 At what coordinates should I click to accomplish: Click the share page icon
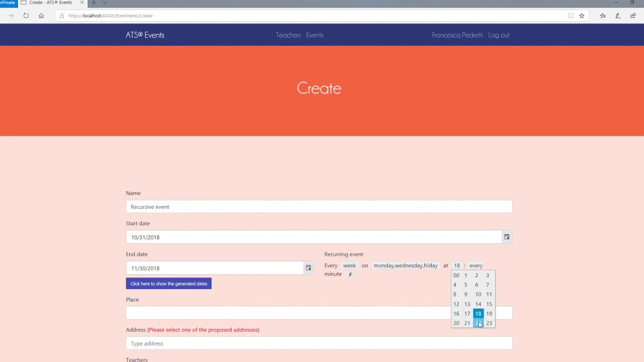pos(633,16)
